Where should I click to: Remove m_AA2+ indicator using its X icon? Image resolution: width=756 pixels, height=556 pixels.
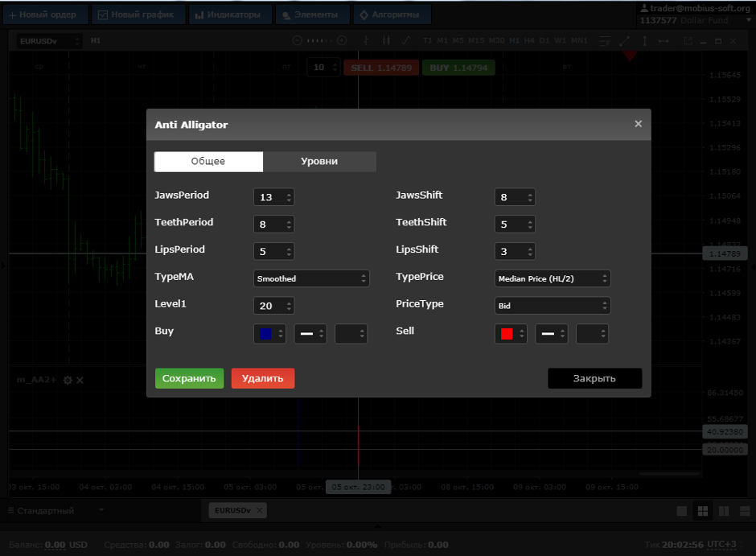(80, 380)
